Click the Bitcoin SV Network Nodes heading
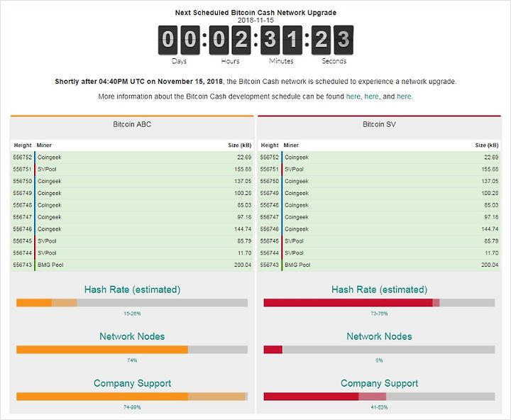Image resolution: width=511 pixels, height=420 pixels. pos(379,336)
